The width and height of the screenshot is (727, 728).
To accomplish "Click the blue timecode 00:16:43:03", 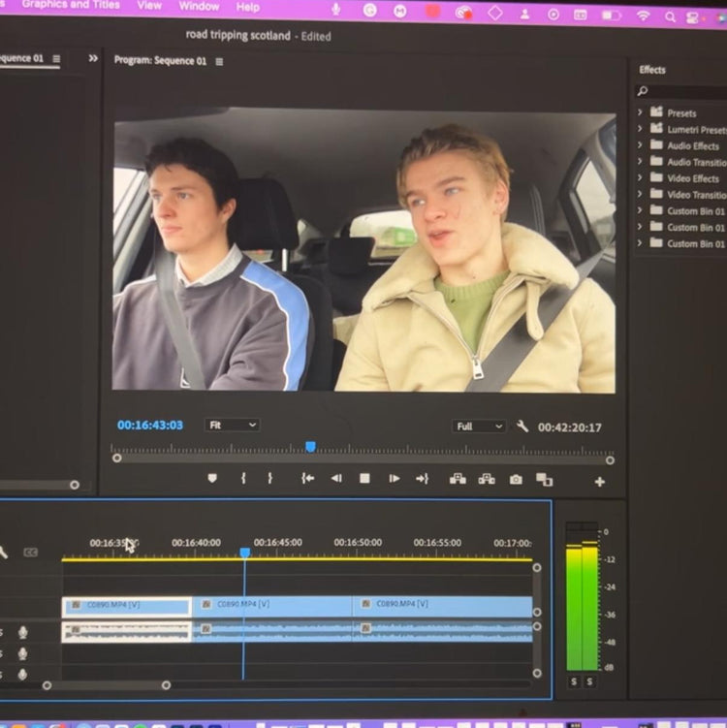I will point(149,425).
